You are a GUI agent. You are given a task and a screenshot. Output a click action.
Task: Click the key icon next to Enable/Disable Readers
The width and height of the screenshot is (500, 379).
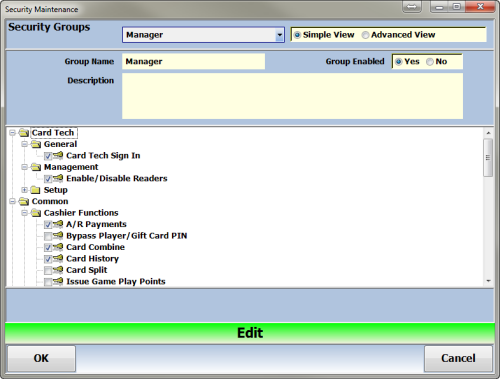tap(58, 178)
